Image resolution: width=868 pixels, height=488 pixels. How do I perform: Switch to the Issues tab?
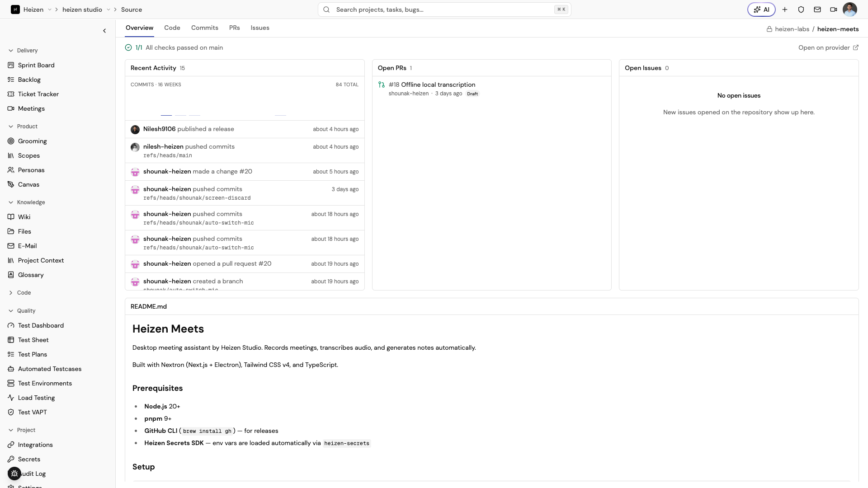[260, 28]
